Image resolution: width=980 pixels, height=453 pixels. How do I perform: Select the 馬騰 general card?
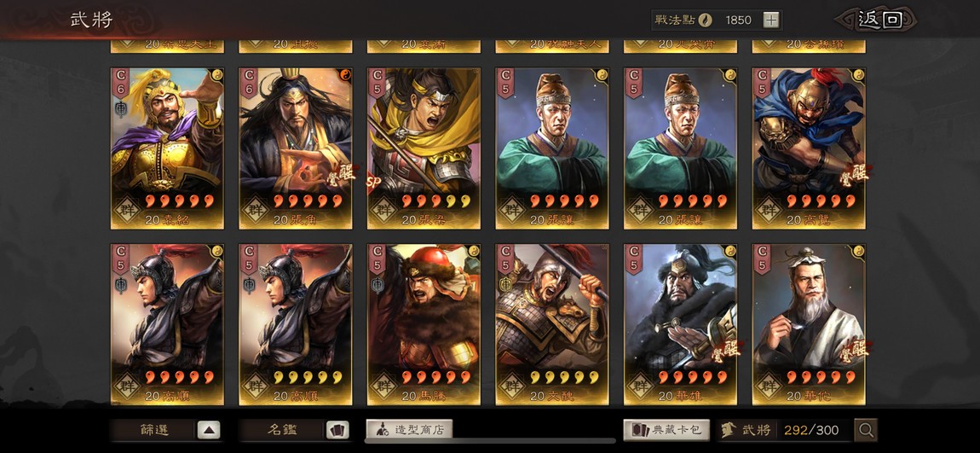pyautogui.click(x=424, y=324)
